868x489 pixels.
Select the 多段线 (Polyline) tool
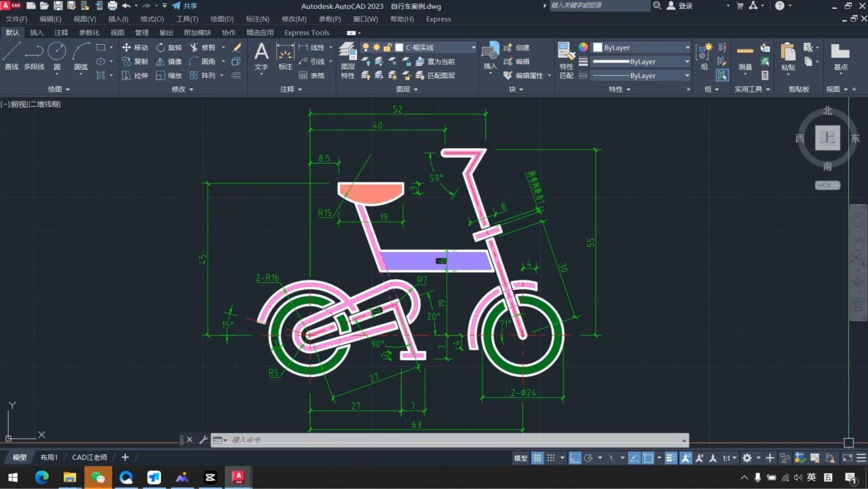point(34,56)
